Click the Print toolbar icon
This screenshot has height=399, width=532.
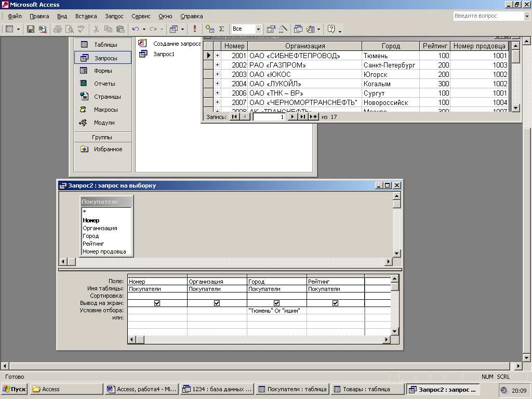point(57,29)
